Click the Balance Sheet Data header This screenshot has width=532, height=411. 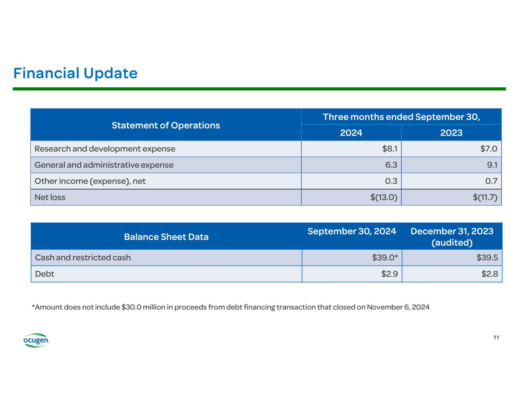tap(166, 237)
